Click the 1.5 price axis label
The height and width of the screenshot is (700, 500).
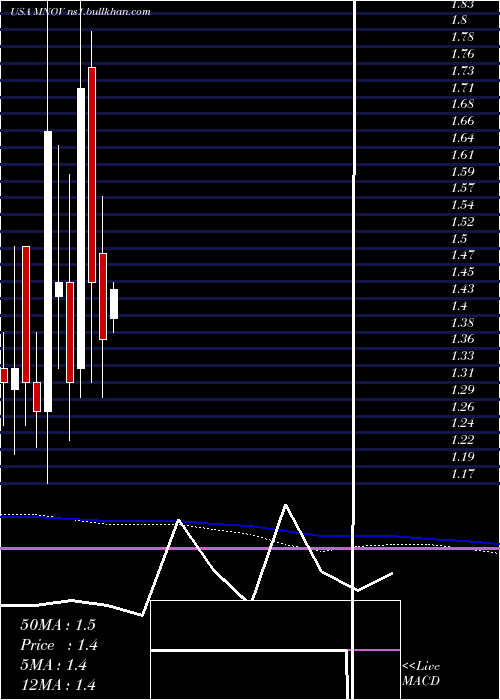pos(460,238)
